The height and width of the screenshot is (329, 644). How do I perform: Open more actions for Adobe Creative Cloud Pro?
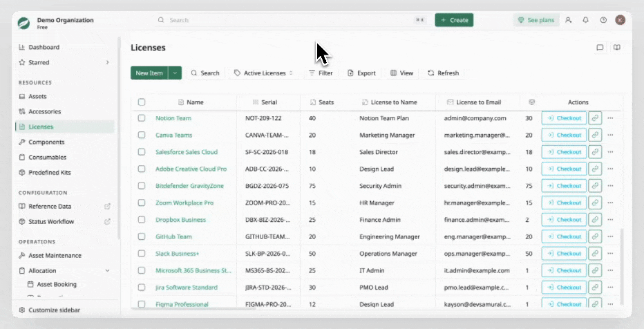(610, 169)
